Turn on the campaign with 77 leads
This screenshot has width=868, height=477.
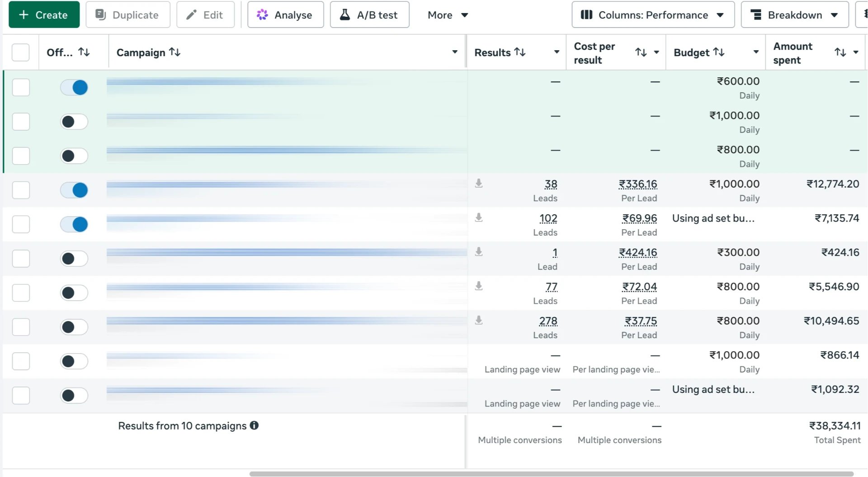click(x=74, y=293)
